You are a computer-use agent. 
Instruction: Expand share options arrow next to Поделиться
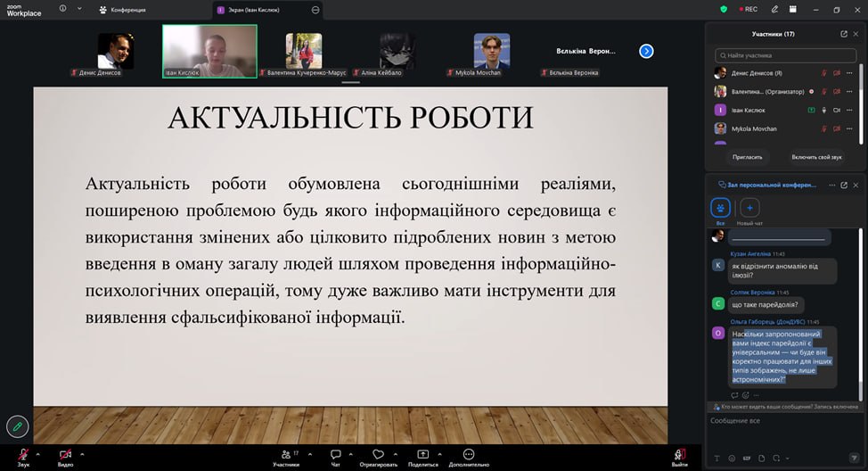[438, 452]
